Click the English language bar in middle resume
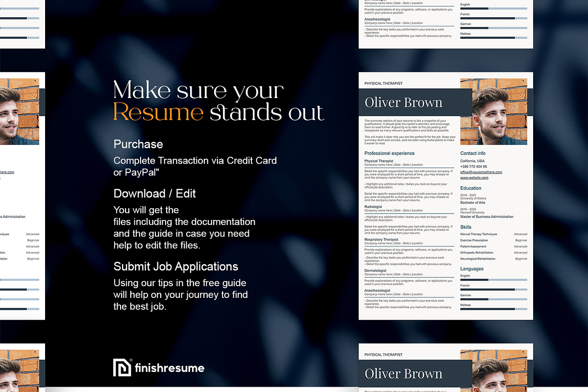Viewport: 588px width, 392px height. coord(493,280)
